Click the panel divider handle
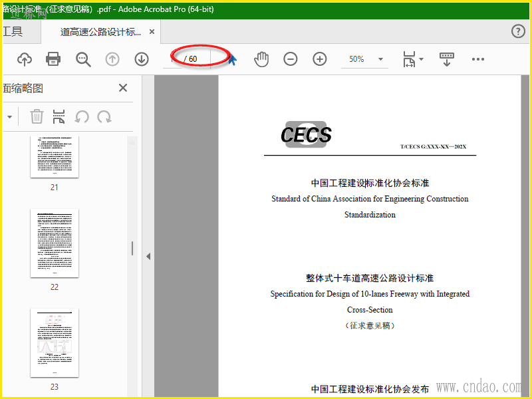 click(x=132, y=248)
